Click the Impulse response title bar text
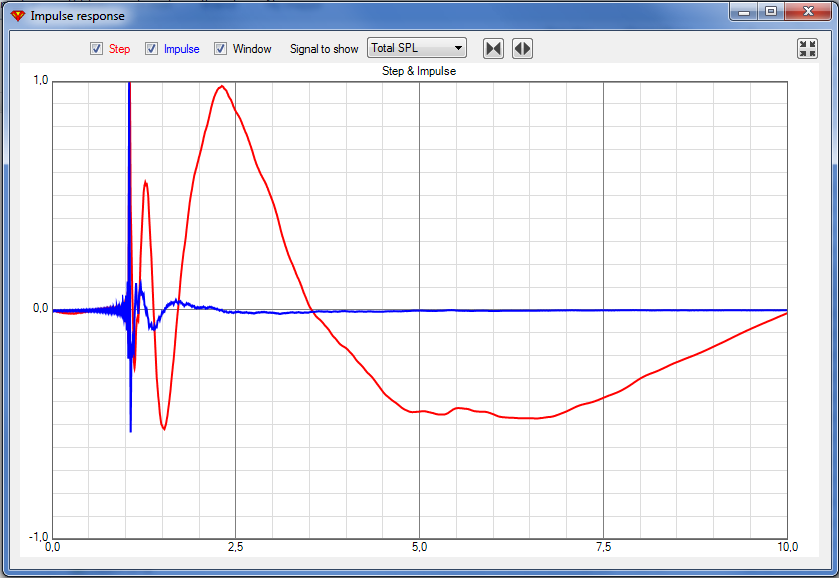 pos(78,16)
